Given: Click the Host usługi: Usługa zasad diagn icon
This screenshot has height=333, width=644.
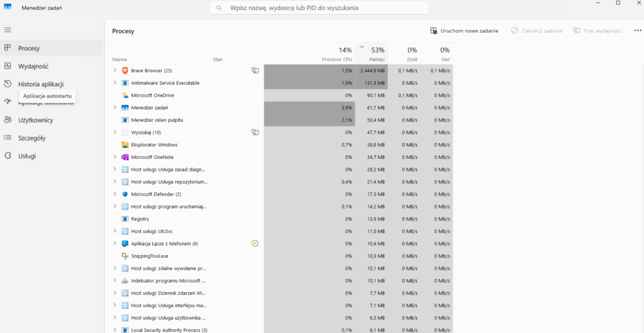Looking at the screenshot, I should click(125, 170).
